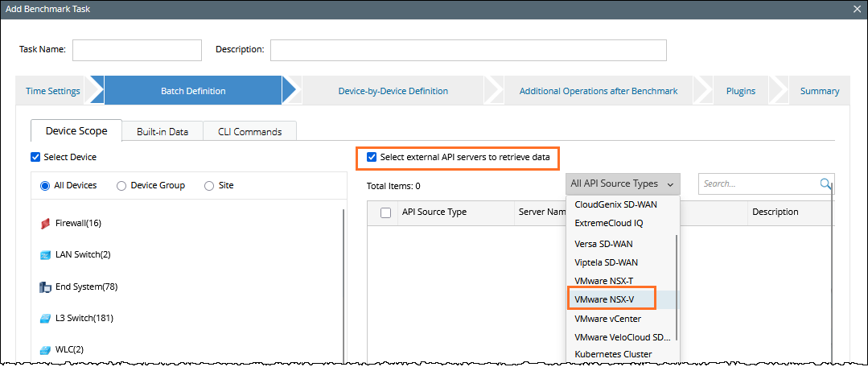The width and height of the screenshot is (868, 367).
Task: Click the Task Name input field
Action: tap(137, 50)
